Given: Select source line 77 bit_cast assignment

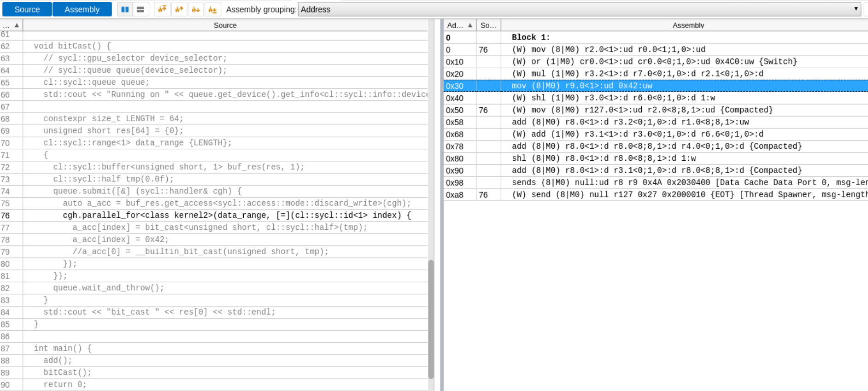Looking at the screenshot, I should [x=214, y=228].
